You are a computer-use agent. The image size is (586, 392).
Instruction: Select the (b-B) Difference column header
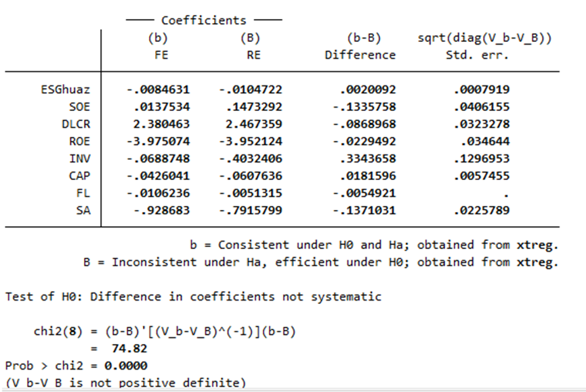(x=360, y=46)
